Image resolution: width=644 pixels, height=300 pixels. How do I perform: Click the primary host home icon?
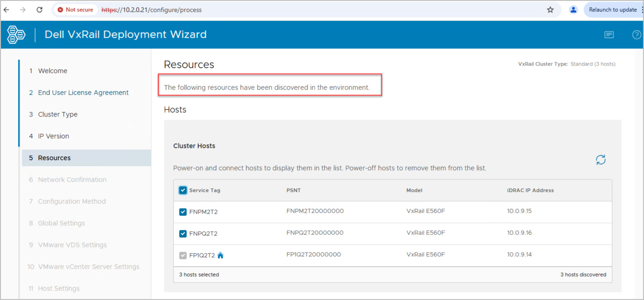(220, 255)
